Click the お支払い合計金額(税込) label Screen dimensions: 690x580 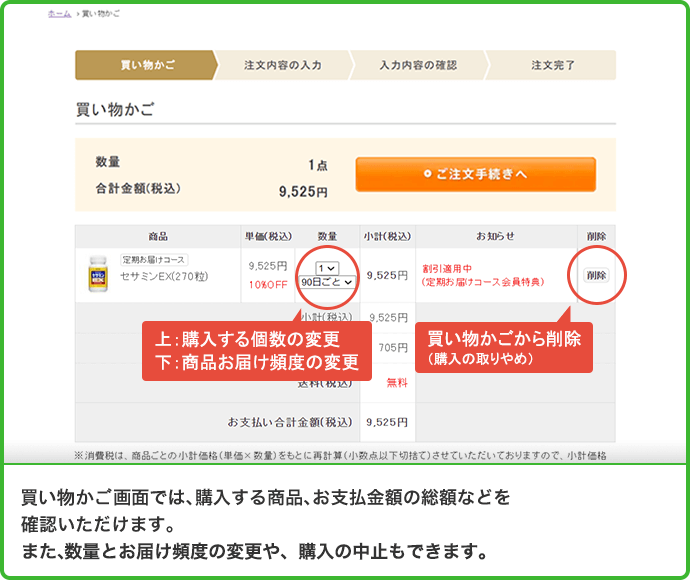(x=290, y=422)
